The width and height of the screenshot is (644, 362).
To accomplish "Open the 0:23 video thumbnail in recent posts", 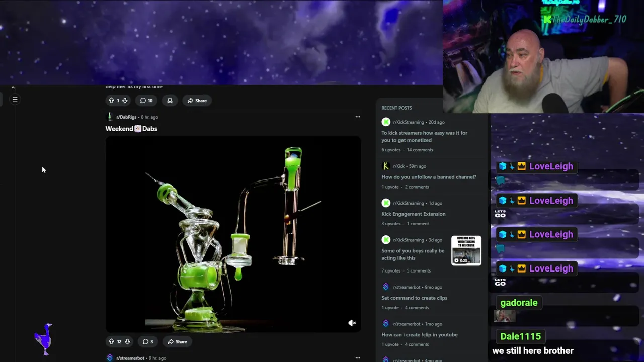I will [466, 250].
